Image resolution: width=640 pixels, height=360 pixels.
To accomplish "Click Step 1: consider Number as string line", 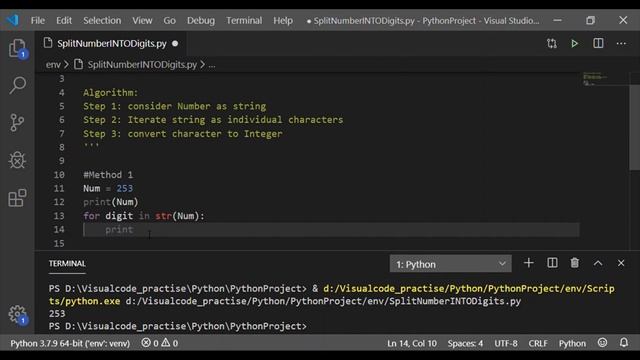I will (174, 106).
